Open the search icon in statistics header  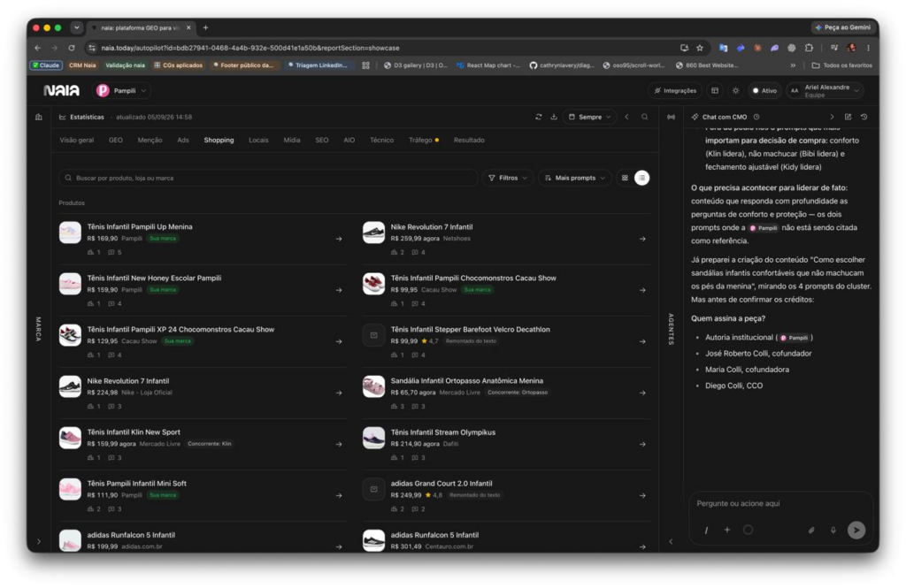point(644,117)
